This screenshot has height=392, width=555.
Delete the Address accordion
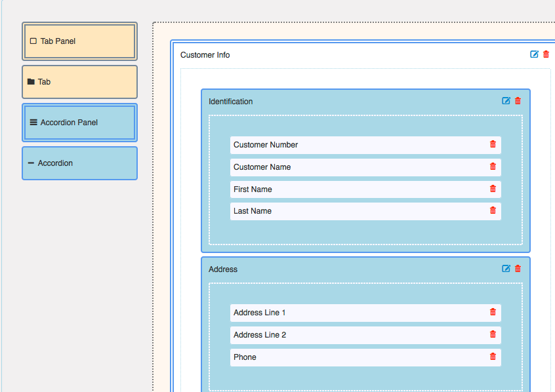point(518,269)
